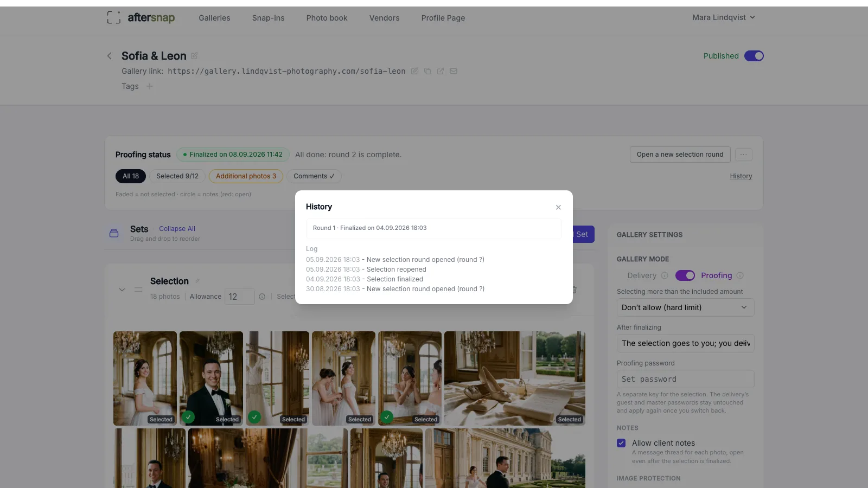Click the Collapse All link
This screenshot has height=488, width=868.
(x=177, y=229)
